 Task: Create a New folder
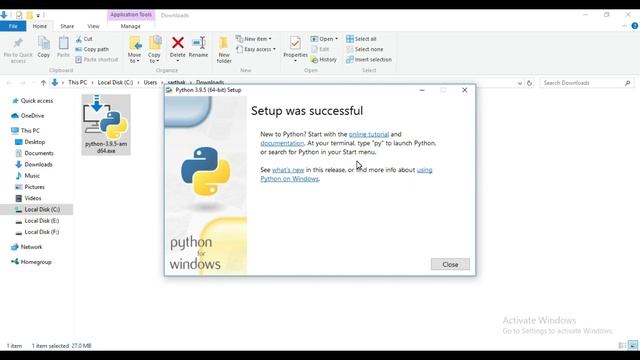coord(224,50)
